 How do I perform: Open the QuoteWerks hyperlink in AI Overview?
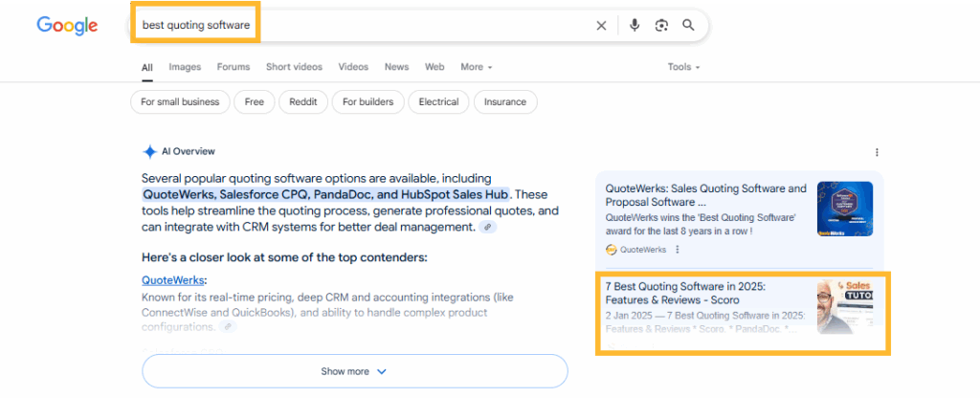click(172, 280)
